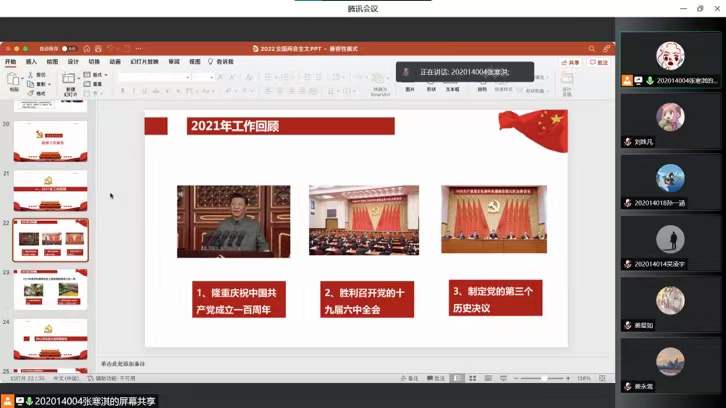The image size is (726, 408).
Task: Click text box 胜利召开党的十九届六中全会
Action: [367, 299]
